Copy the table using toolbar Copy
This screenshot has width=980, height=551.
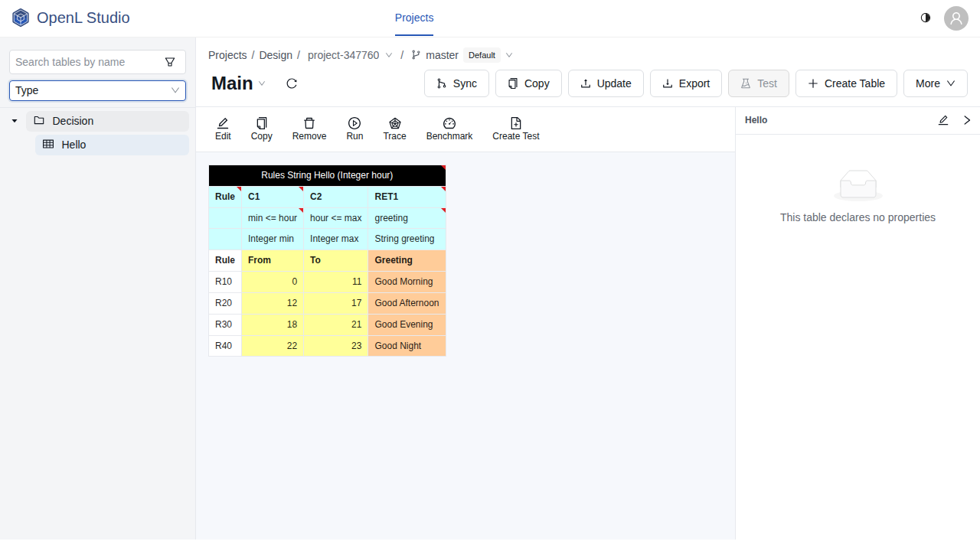262,129
